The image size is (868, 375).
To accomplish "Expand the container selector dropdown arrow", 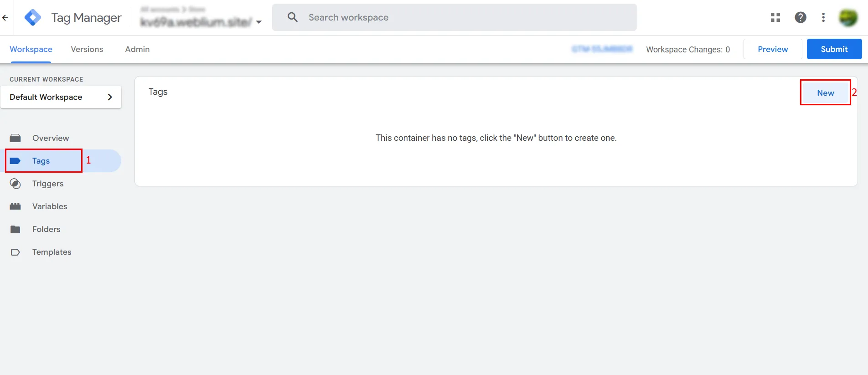I will [x=258, y=22].
